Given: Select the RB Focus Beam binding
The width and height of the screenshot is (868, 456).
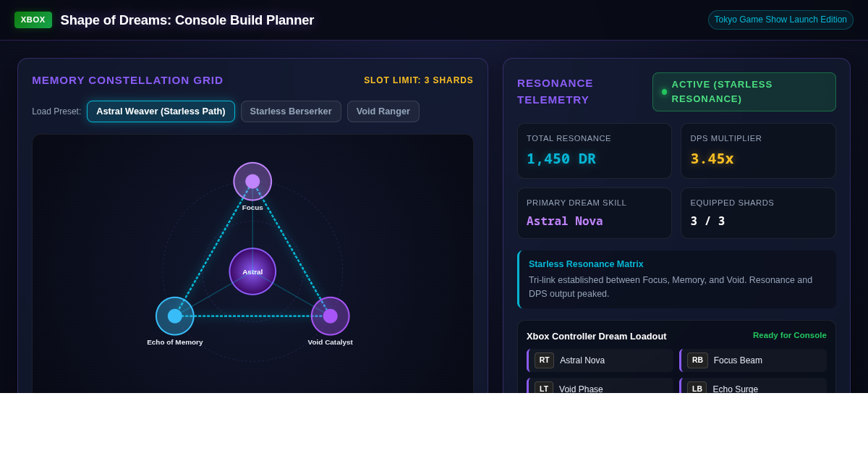Looking at the screenshot, I should [753, 360].
